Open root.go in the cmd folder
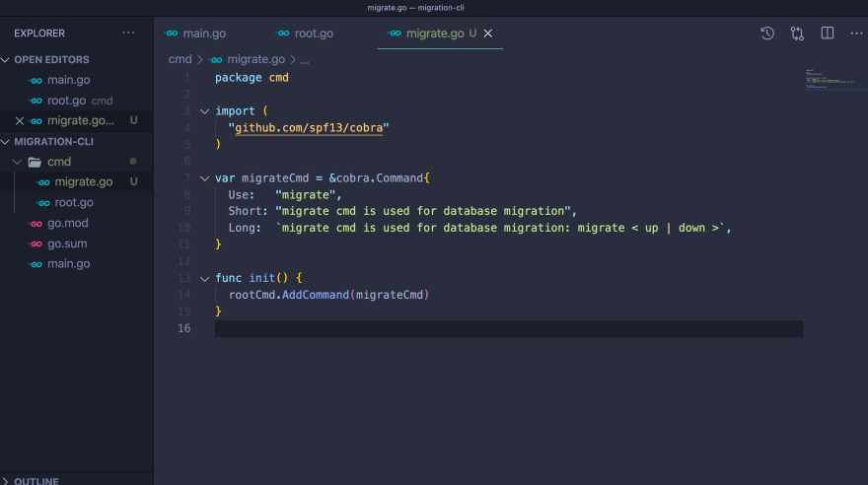Screen dimensions: 868x485 (x=74, y=202)
